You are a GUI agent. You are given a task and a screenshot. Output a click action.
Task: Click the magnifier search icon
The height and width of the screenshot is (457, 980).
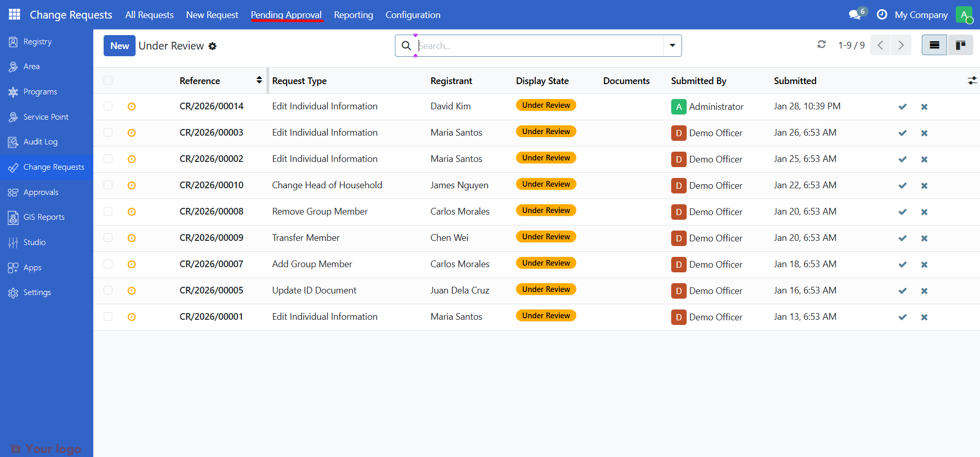pos(406,45)
